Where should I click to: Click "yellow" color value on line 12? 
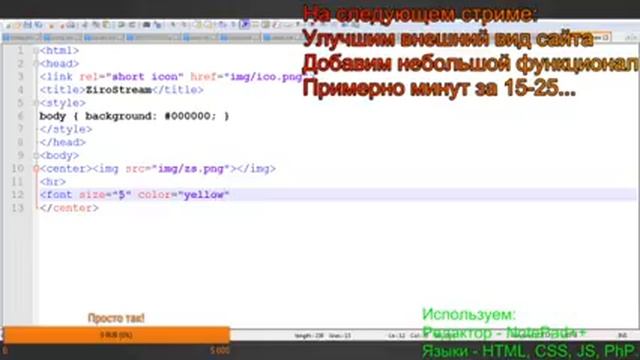coord(204,195)
